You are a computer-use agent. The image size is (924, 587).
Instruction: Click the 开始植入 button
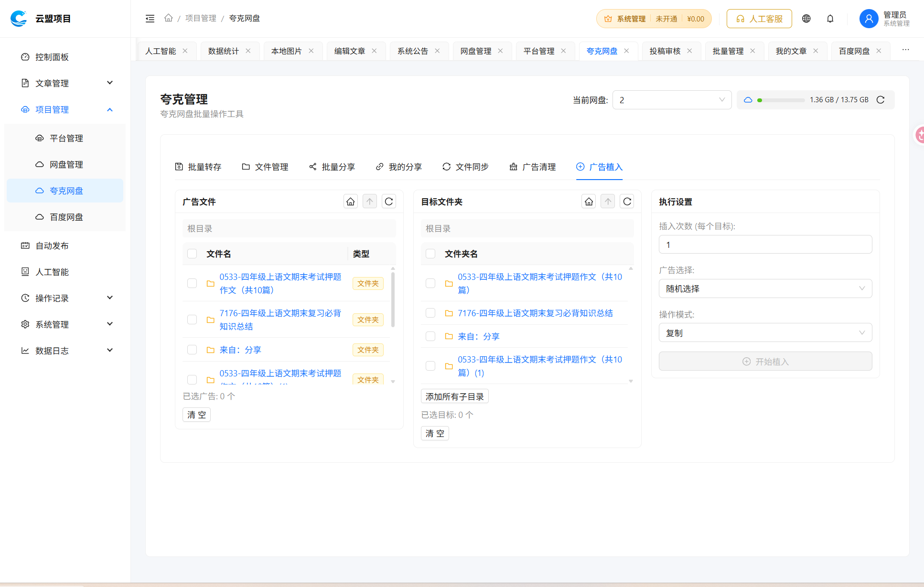(765, 362)
